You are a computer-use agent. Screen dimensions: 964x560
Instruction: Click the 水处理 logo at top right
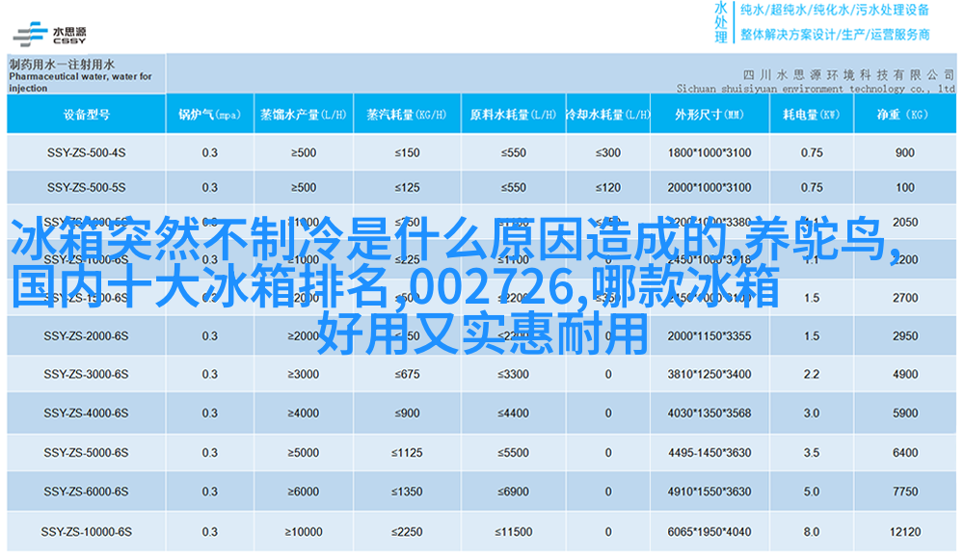point(721,22)
